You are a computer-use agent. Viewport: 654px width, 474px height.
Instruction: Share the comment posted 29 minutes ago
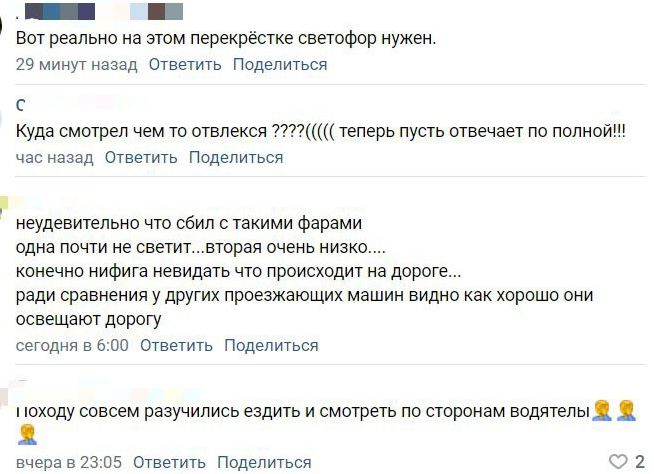coord(280,65)
